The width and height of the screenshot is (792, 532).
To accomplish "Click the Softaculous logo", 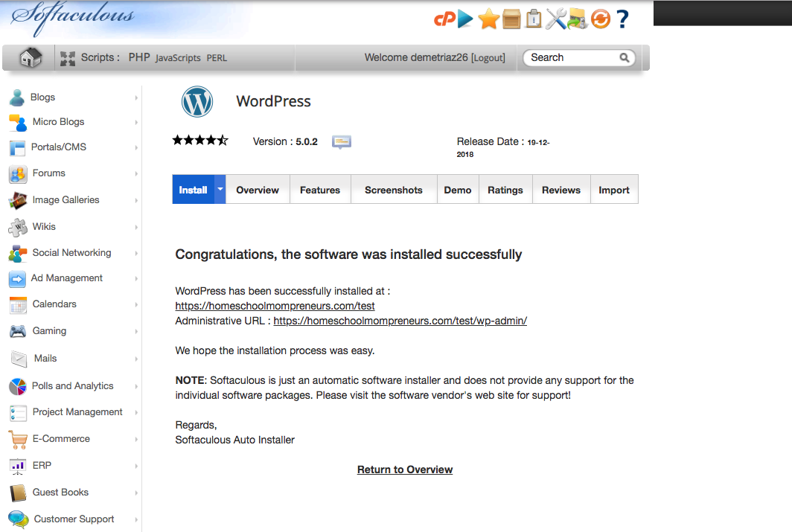I will click(x=73, y=19).
